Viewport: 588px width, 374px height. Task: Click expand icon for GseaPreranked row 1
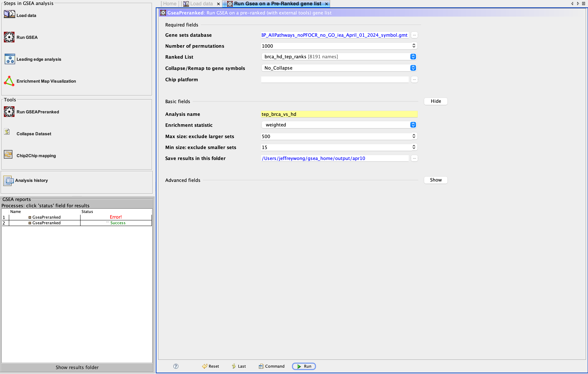[30, 217]
